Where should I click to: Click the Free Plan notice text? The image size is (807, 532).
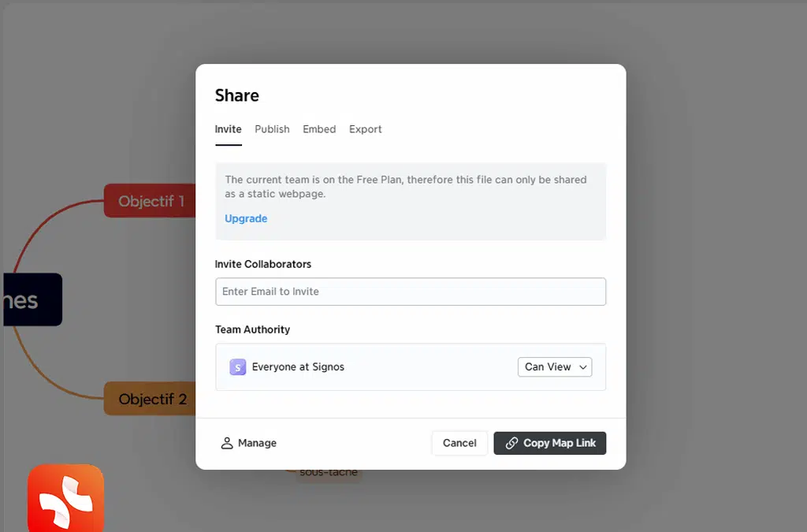[x=405, y=187]
